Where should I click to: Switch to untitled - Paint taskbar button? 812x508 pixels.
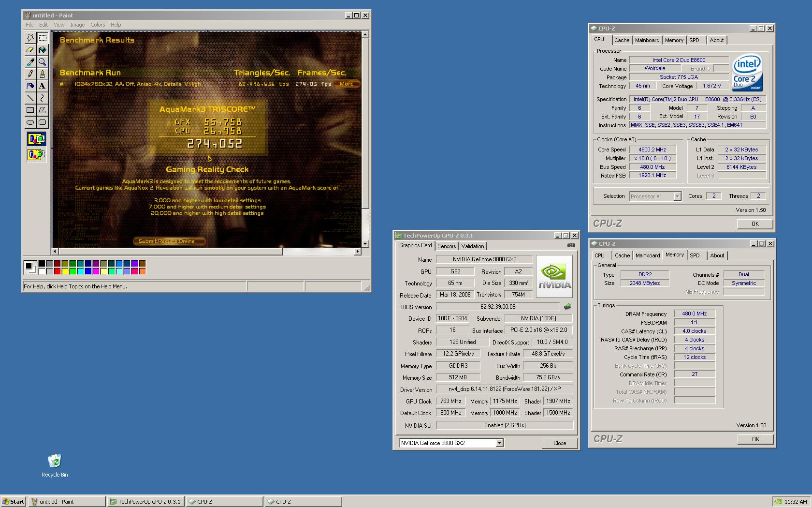[67, 502]
